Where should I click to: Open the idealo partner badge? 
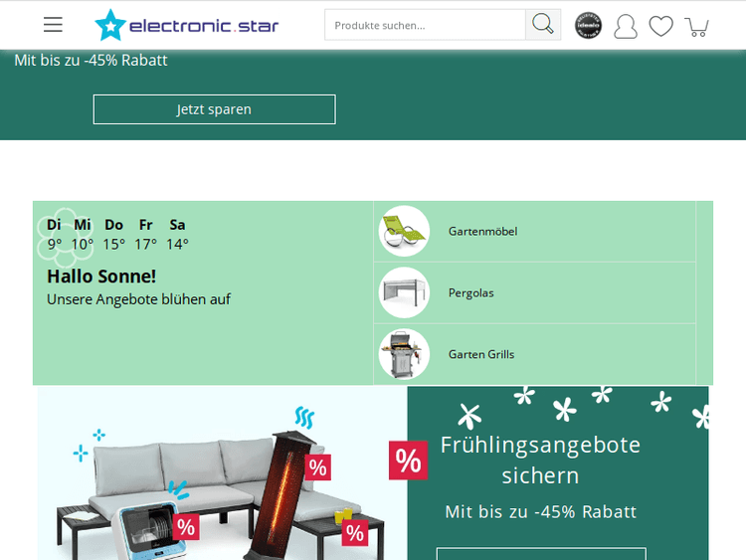point(589,26)
